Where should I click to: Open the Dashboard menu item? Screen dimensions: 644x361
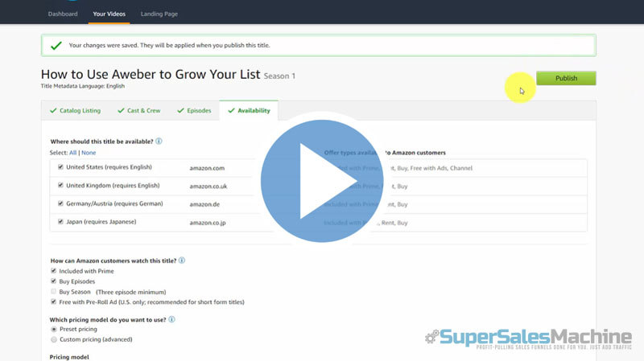[x=63, y=14]
